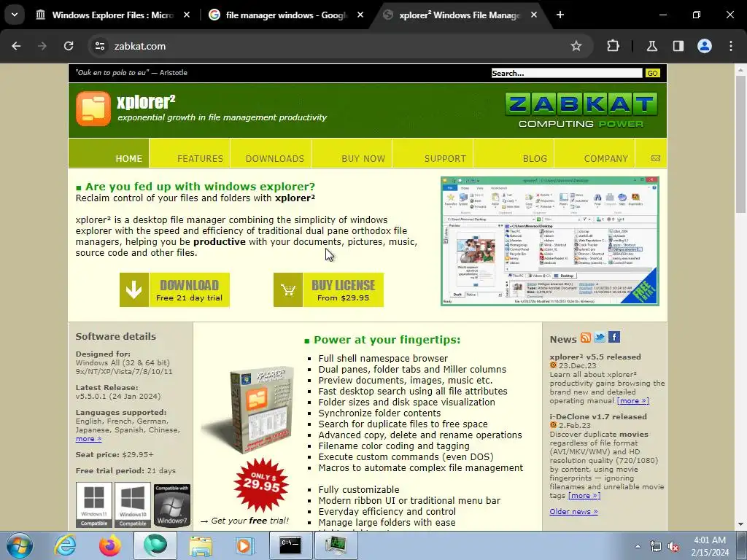
Task: Open the News RSS feed icon
Action: [586, 338]
